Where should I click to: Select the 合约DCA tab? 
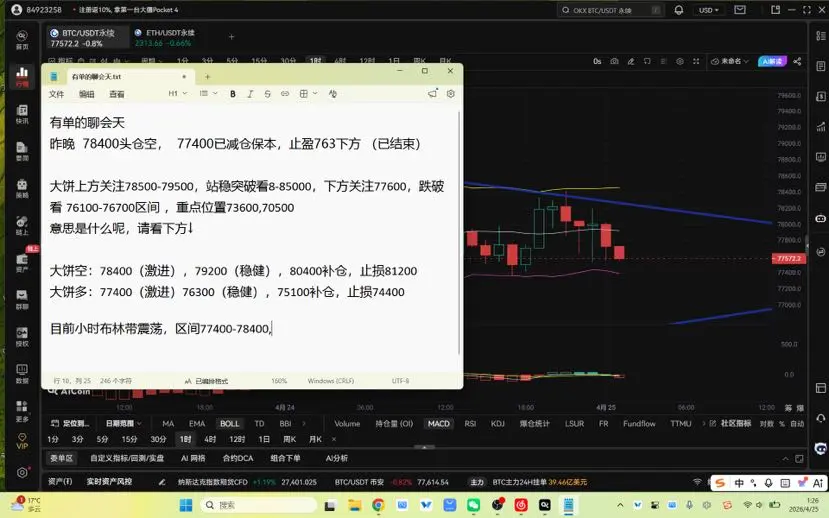pos(238,458)
